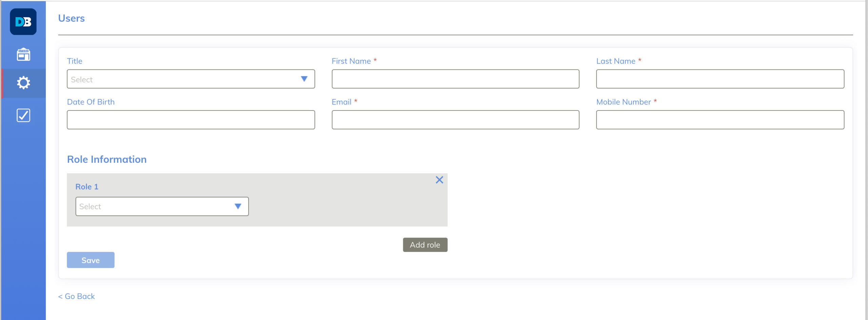Image resolution: width=868 pixels, height=320 pixels.
Task: Click the Save button
Action: pos(91,260)
